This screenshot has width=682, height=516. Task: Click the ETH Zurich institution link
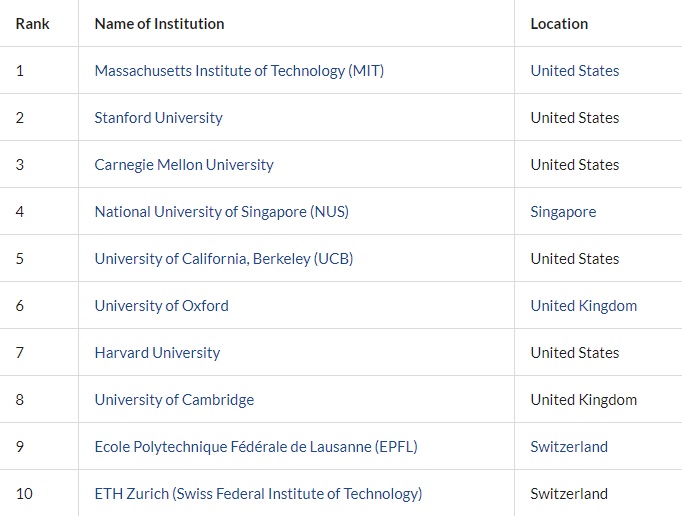258,494
